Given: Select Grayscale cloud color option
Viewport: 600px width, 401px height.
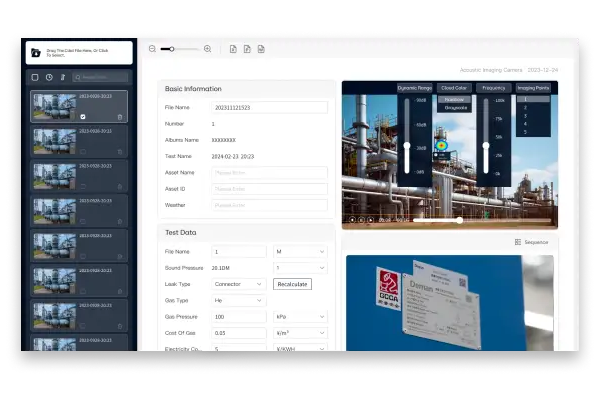Looking at the screenshot, I should [454, 107].
